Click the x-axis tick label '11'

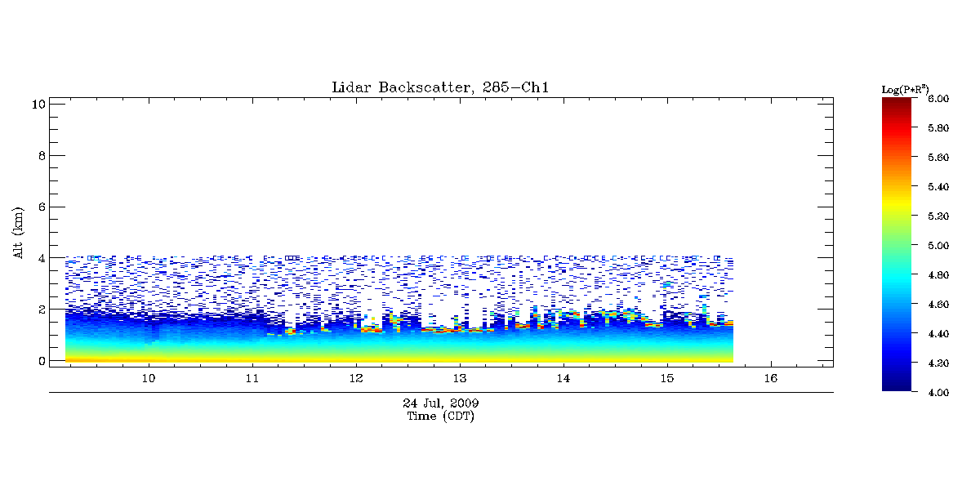click(x=252, y=379)
